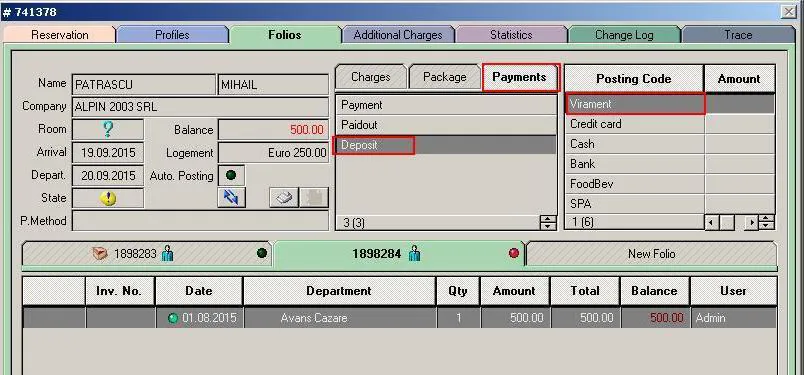804x375 pixels.
Task: Open the Profiles tab
Action: pyautogui.click(x=172, y=35)
